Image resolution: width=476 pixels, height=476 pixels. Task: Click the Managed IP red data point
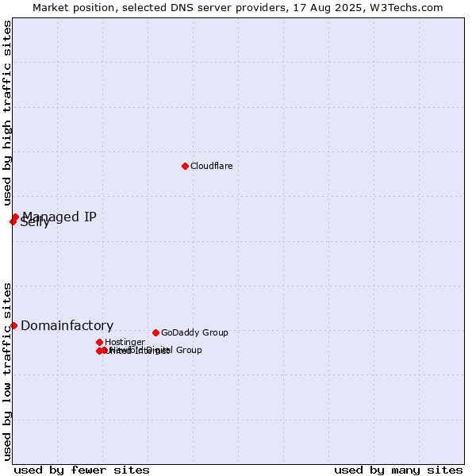(x=16, y=217)
